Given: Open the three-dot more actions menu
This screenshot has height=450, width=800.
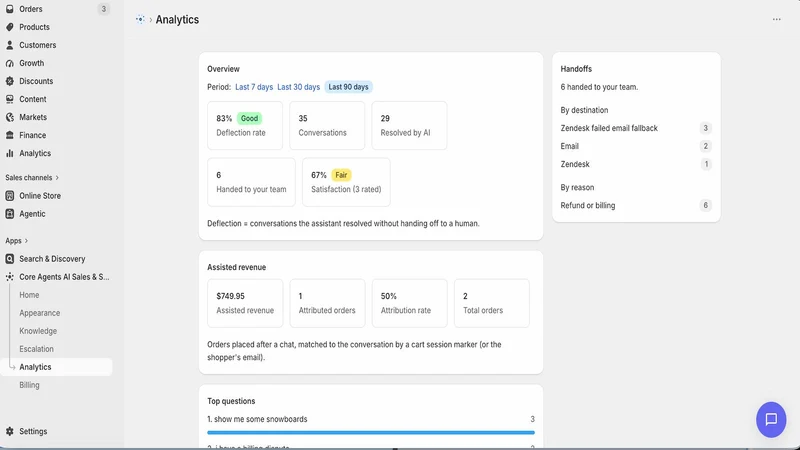Looking at the screenshot, I should tap(777, 19).
